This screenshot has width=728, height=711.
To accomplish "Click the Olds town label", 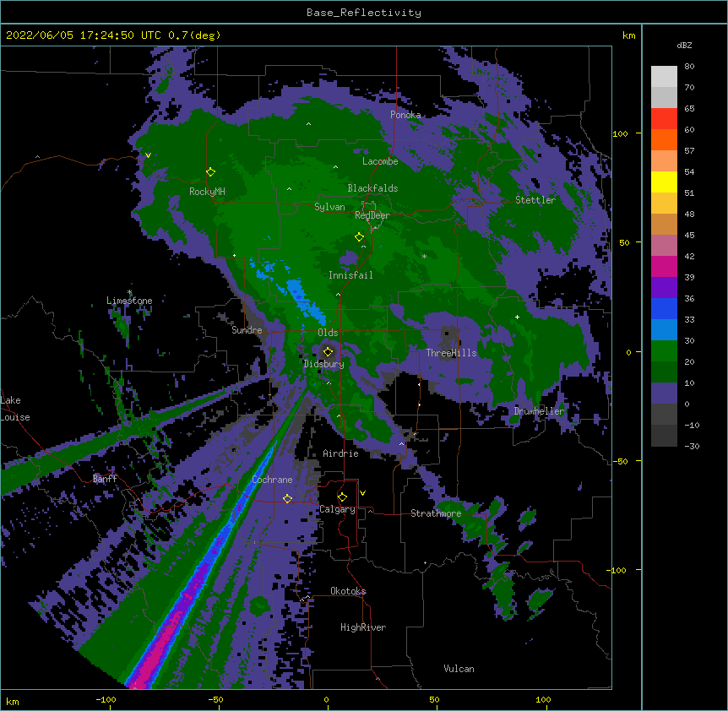I will point(328,333).
